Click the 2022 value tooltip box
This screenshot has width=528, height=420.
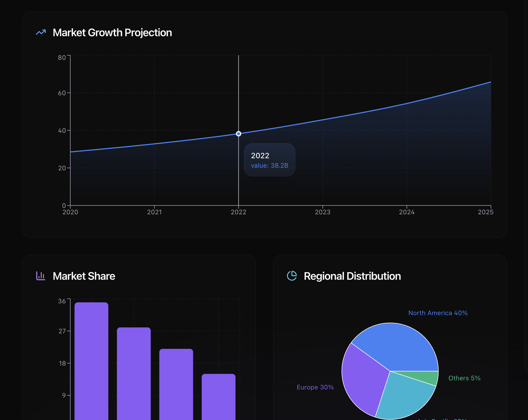(269, 160)
